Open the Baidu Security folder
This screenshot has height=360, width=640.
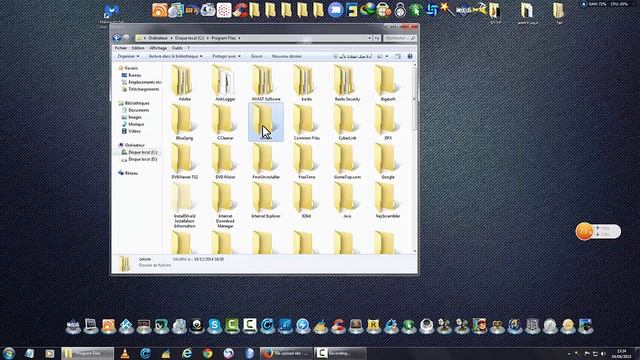click(347, 83)
